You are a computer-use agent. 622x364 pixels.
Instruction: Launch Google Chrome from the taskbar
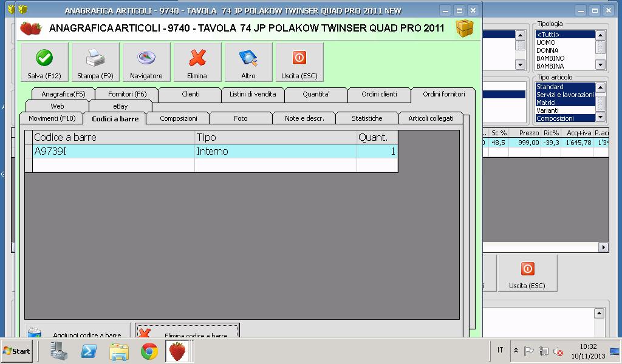(x=149, y=351)
